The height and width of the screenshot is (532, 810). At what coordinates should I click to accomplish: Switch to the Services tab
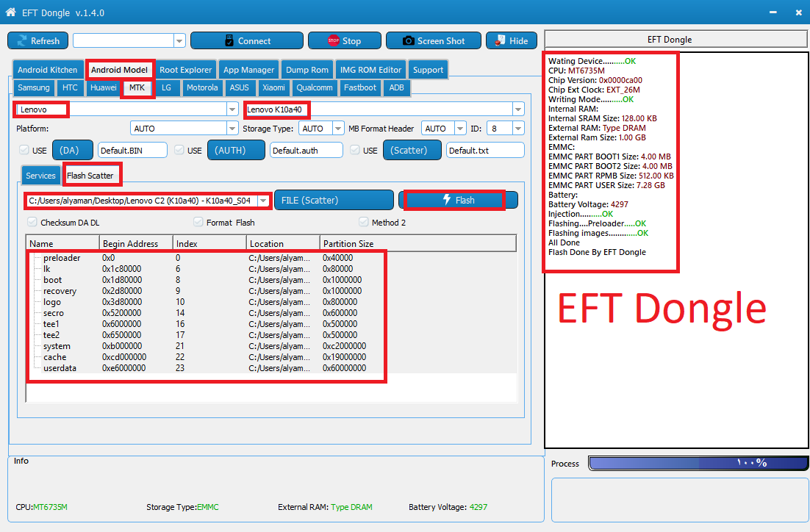[41, 176]
